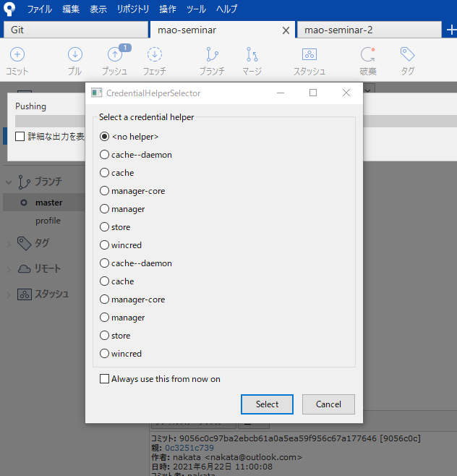This screenshot has height=476, width=457.
Task: Click the commit hash line 9056c0c
Action: coord(286,438)
